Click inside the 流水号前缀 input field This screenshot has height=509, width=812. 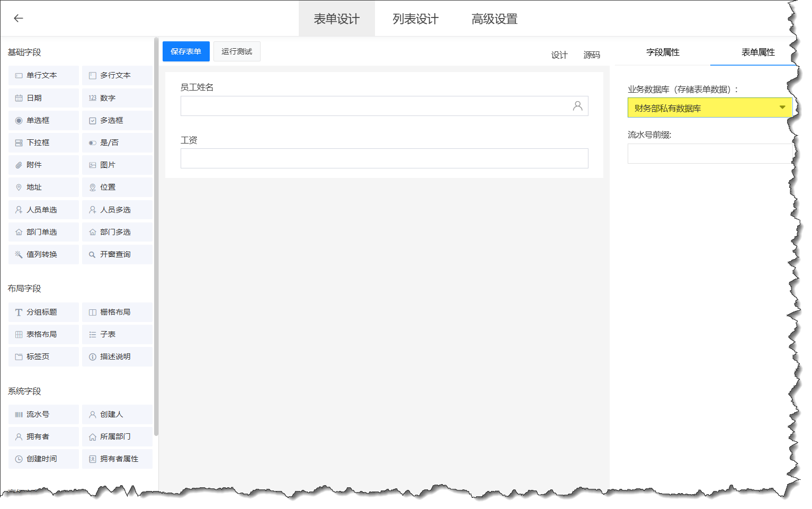coord(709,153)
